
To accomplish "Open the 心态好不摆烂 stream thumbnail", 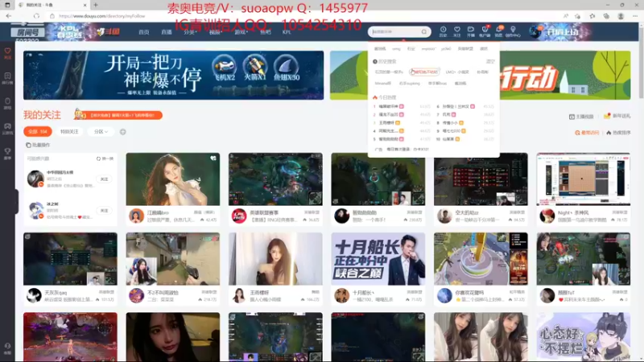I will pos(583,337).
